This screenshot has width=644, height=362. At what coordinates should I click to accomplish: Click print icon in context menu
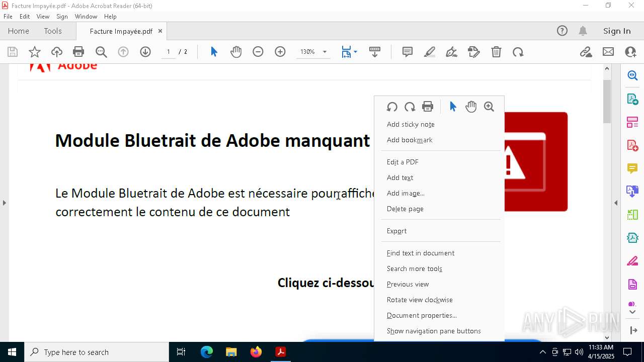(x=428, y=107)
